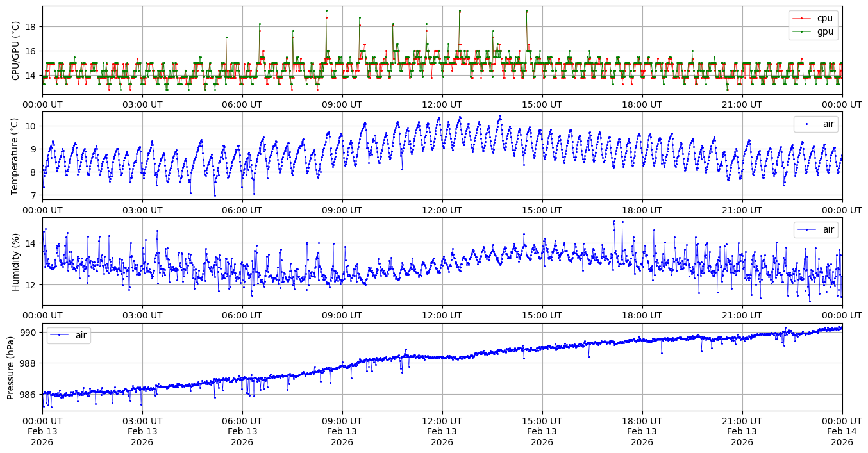Image resolution: width=868 pixels, height=453 pixels.
Task: Click the air legend marker in Temperature plot
Action: coord(807,124)
